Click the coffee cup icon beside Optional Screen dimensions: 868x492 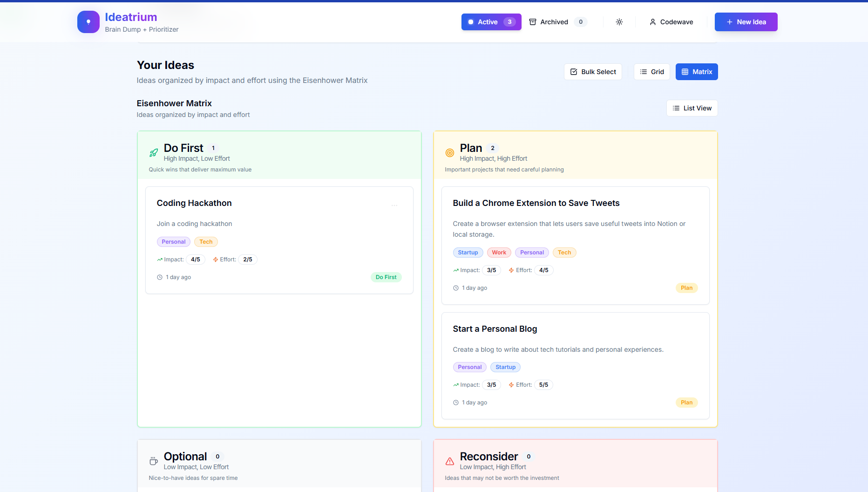[x=154, y=461]
